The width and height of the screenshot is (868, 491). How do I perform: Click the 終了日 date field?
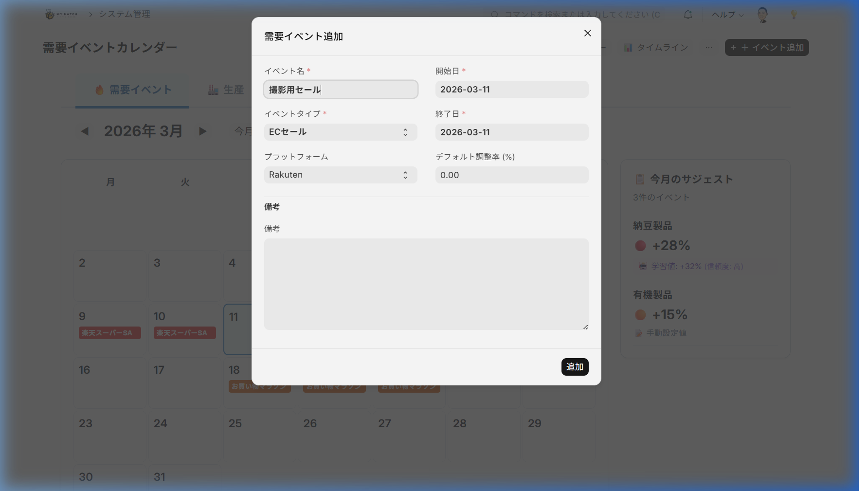pos(511,132)
